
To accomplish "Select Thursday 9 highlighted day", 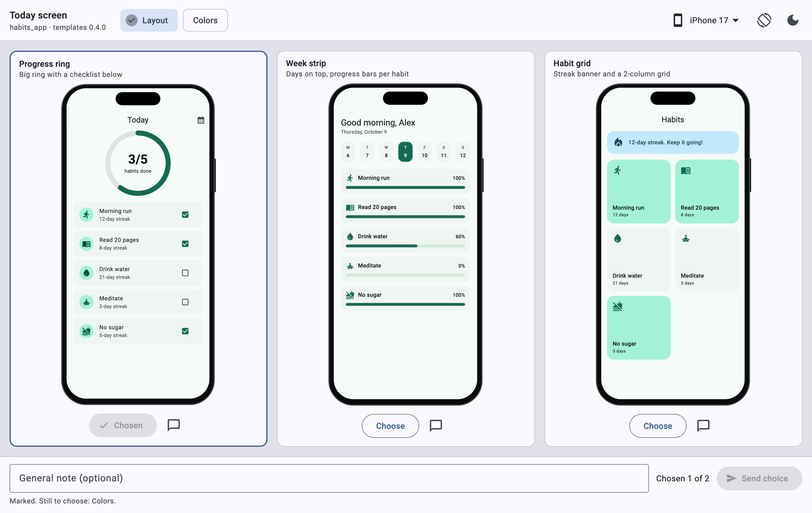I will pos(405,152).
